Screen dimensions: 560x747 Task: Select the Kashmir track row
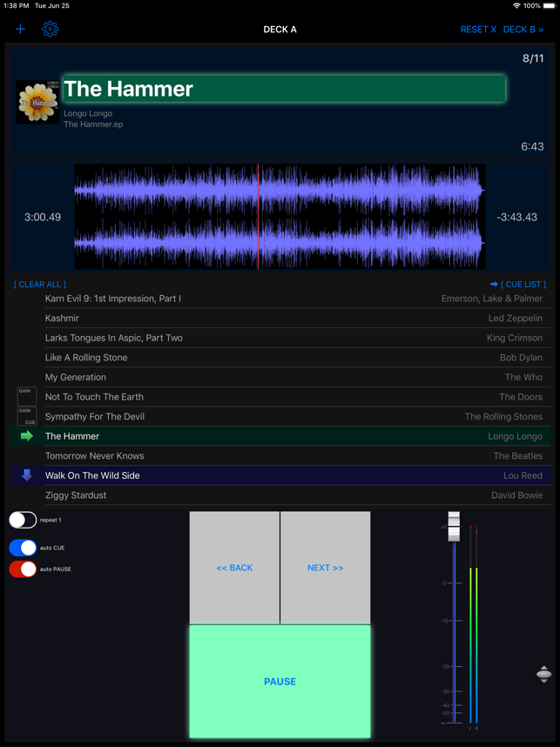[280, 319]
